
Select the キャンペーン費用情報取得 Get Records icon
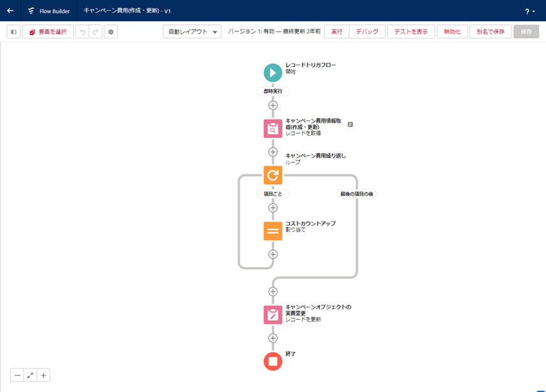click(x=272, y=129)
